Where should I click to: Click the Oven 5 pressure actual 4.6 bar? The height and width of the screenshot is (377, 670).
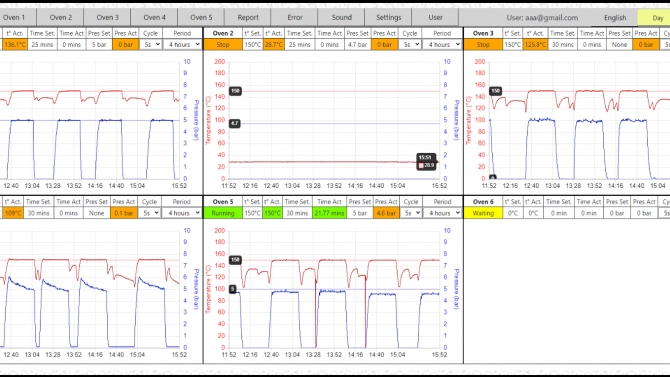(386, 213)
